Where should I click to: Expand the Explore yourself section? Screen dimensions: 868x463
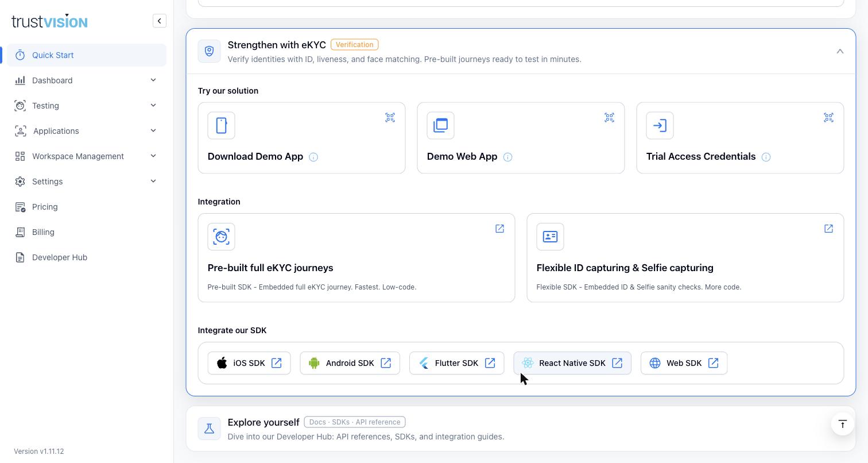[521, 429]
